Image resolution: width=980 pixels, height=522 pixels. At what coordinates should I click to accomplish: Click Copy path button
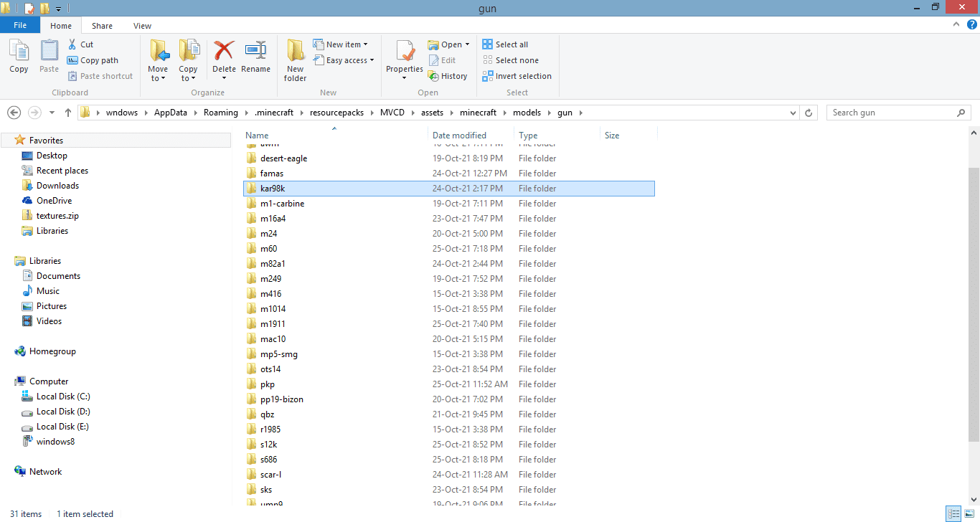[x=93, y=60]
